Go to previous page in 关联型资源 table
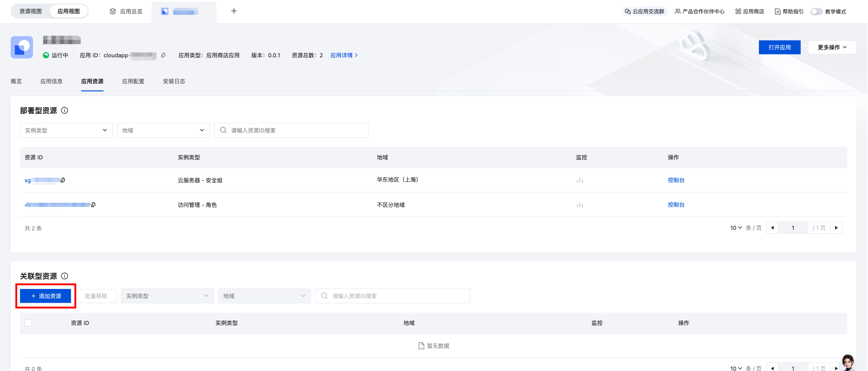Screen dimensions: 868x371 pos(772,368)
